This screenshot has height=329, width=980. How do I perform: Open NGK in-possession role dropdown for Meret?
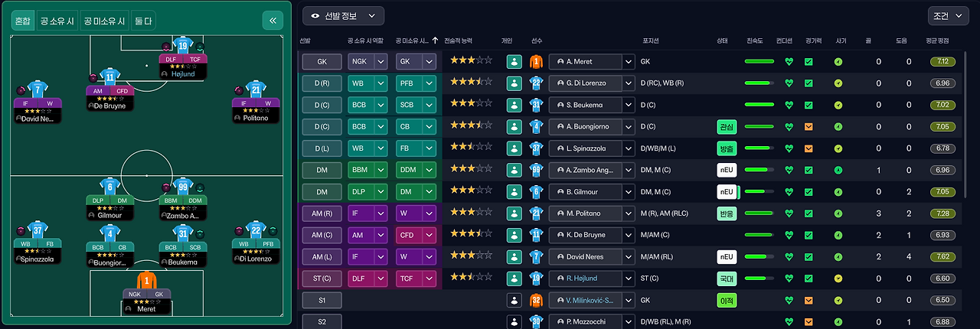[x=367, y=62]
